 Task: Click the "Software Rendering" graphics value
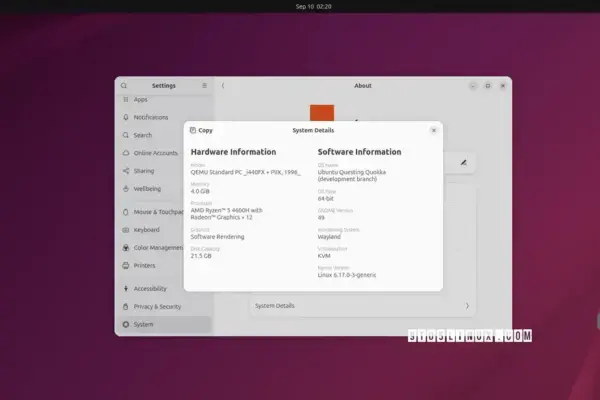pyautogui.click(x=217, y=237)
